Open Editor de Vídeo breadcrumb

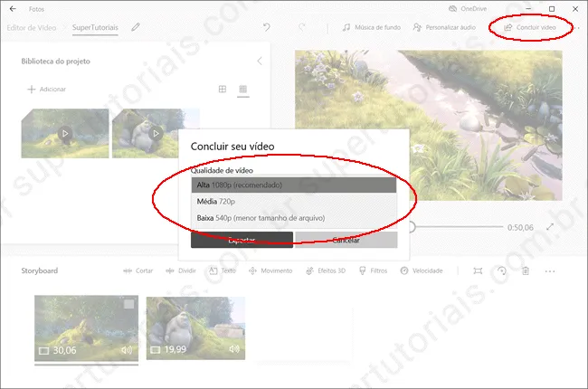(x=32, y=28)
